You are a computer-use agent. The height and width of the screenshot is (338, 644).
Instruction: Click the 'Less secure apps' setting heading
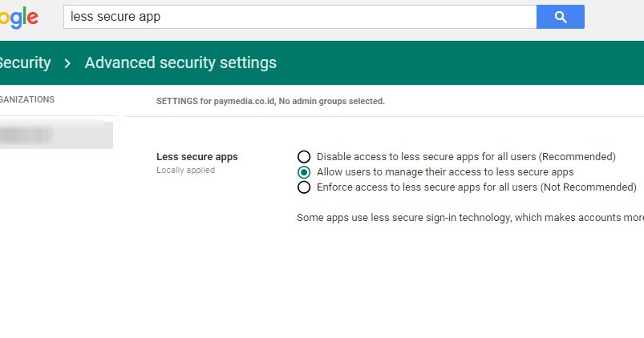(196, 157)
